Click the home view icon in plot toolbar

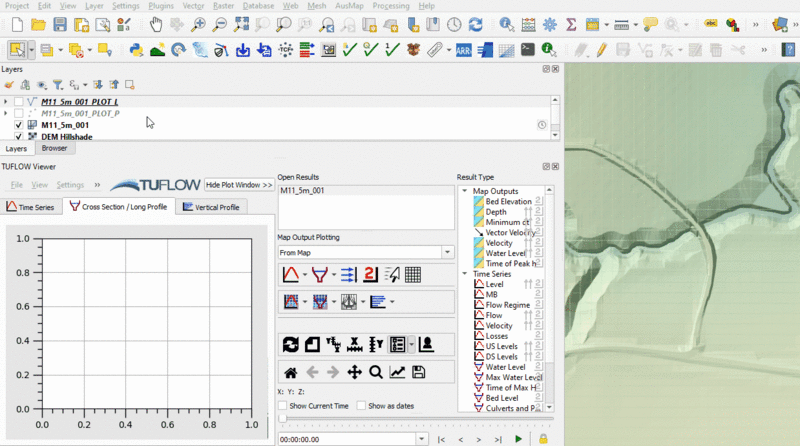point(290,372)
